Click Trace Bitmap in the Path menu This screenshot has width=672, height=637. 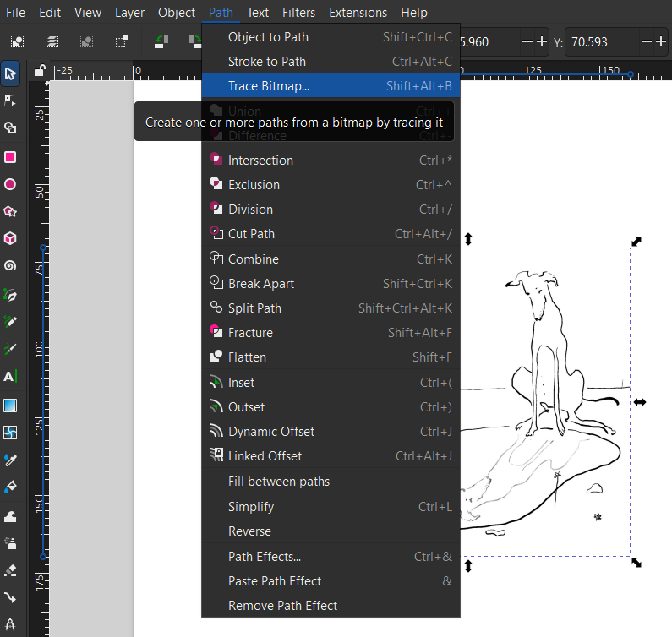point(269,85)
